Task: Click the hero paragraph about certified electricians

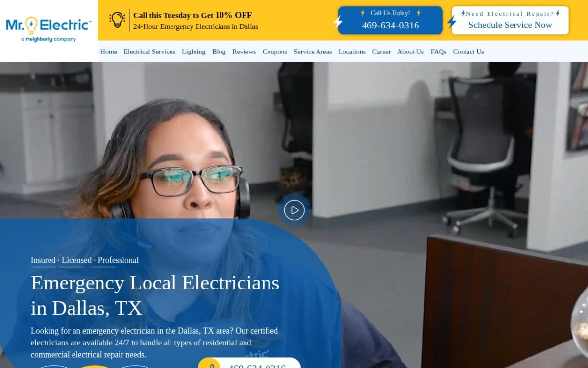Action: click(154, 342)
